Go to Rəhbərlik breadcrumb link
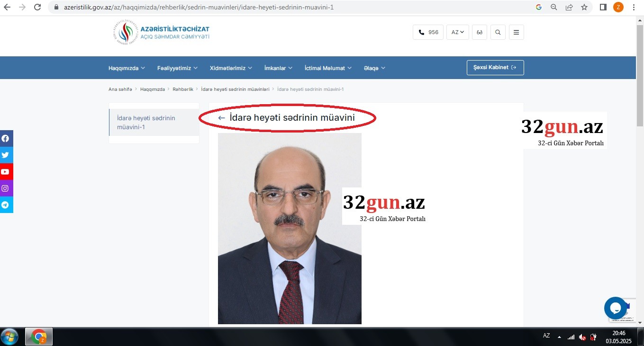This screenshot has height=346, width=644. (183, 89)
